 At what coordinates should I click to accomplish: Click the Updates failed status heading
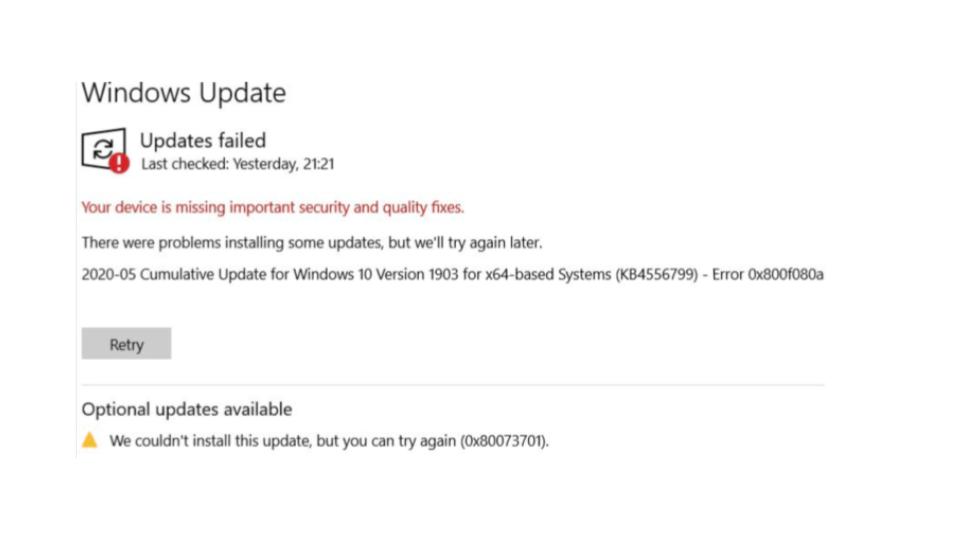[203, 140]
